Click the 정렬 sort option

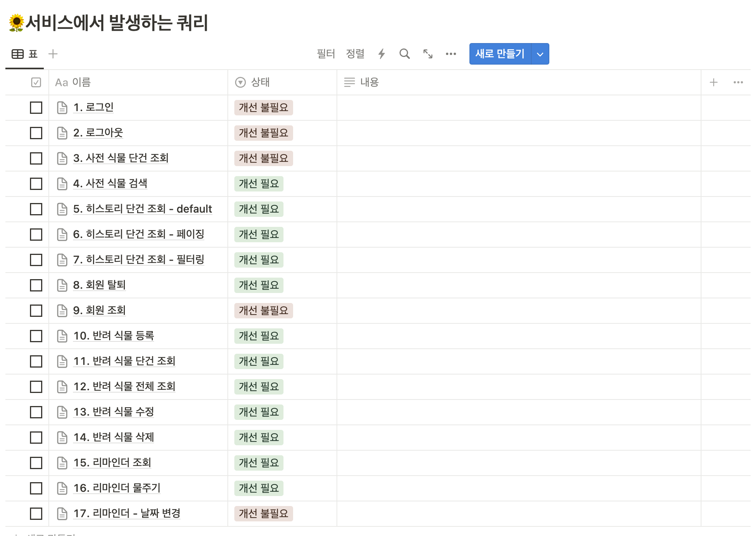355,54
